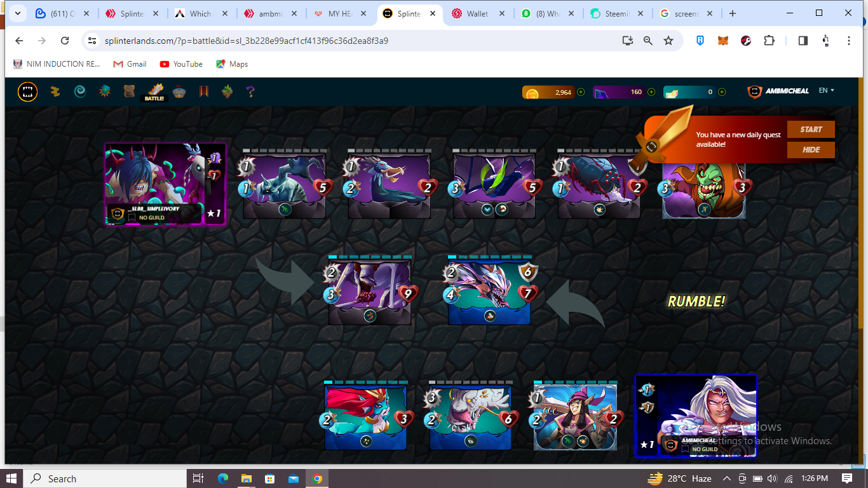Click the red-haired mermaid card

(x=365, y=417)
